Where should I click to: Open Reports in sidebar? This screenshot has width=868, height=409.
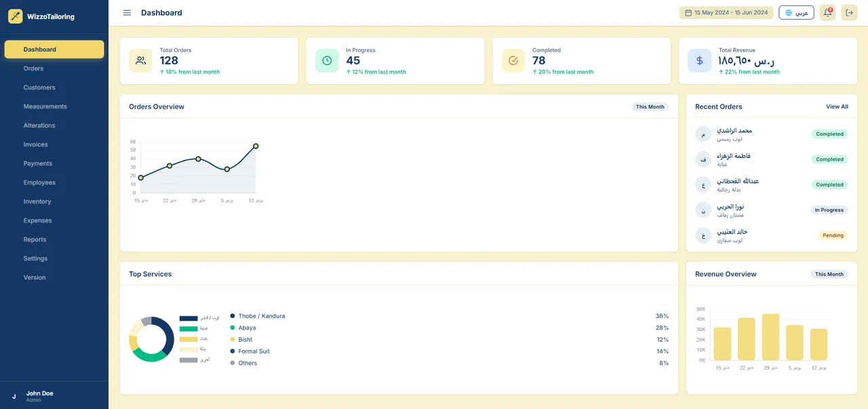[x=54, y=239]
